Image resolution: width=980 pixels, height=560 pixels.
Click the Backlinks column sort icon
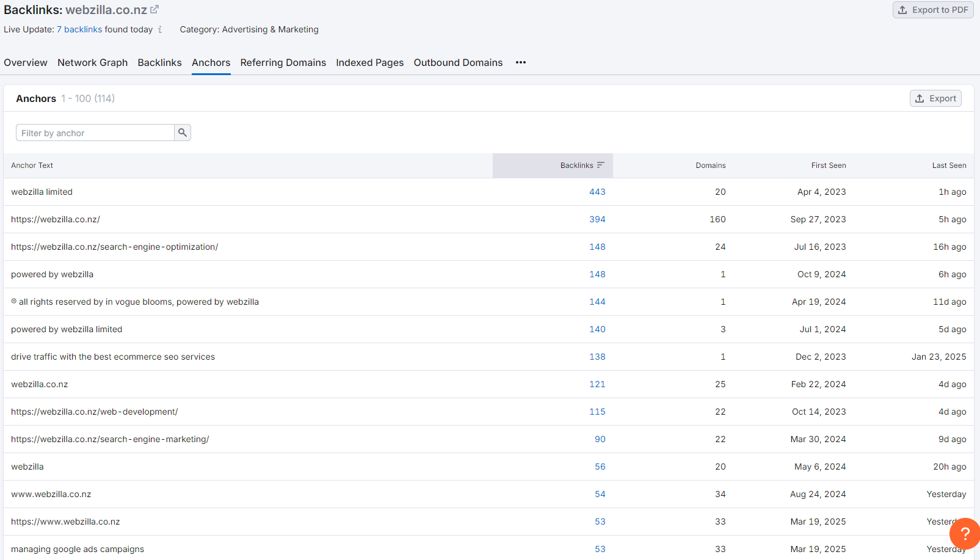(x=601, y=165)
